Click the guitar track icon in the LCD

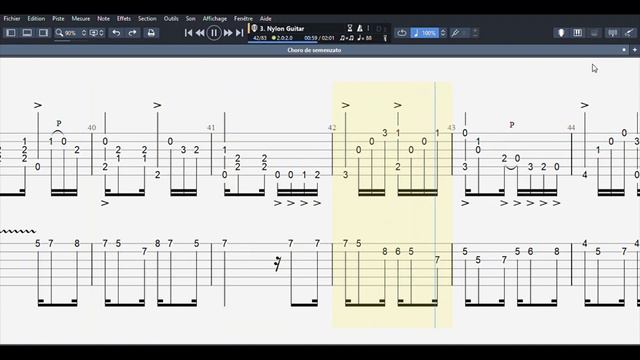254,28
